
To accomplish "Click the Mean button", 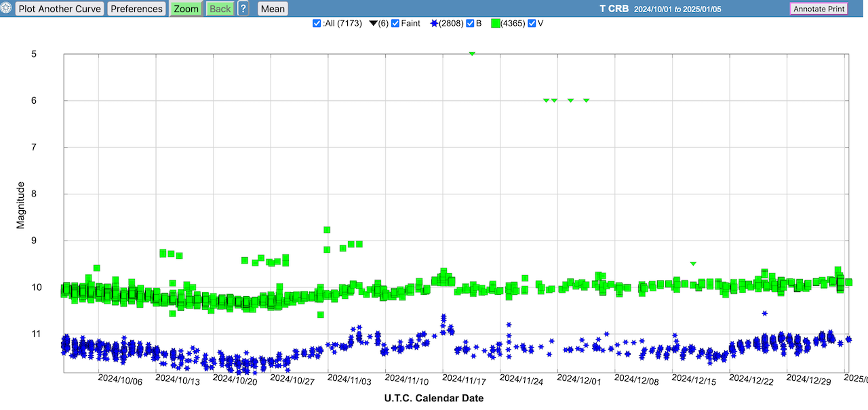I will [x=273, y=9].
